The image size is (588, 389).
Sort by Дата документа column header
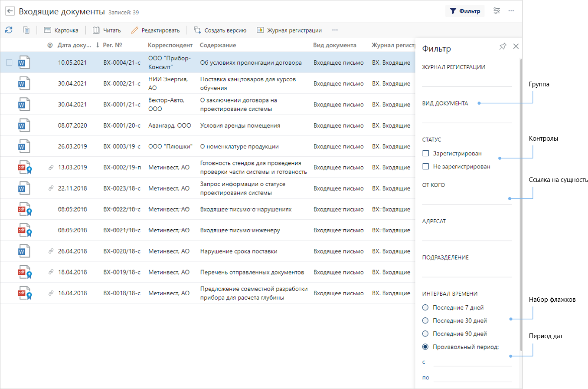click(x=74, y=45)
